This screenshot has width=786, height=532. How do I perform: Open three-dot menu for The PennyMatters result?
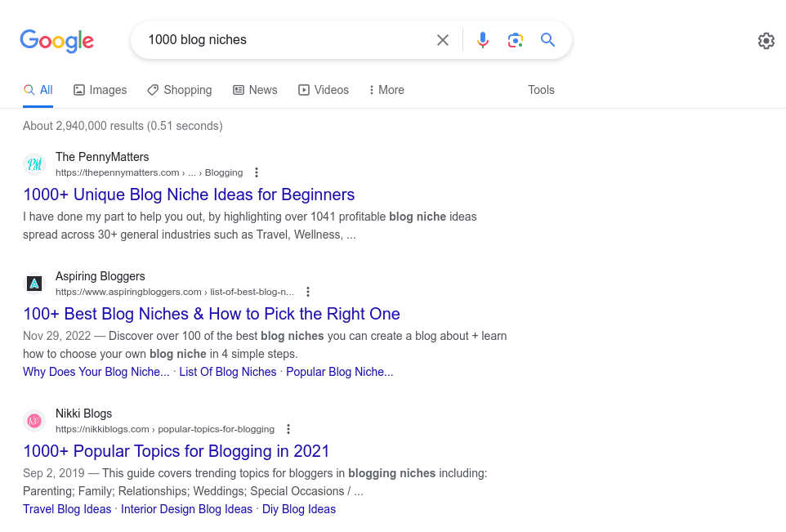(257, 172)
